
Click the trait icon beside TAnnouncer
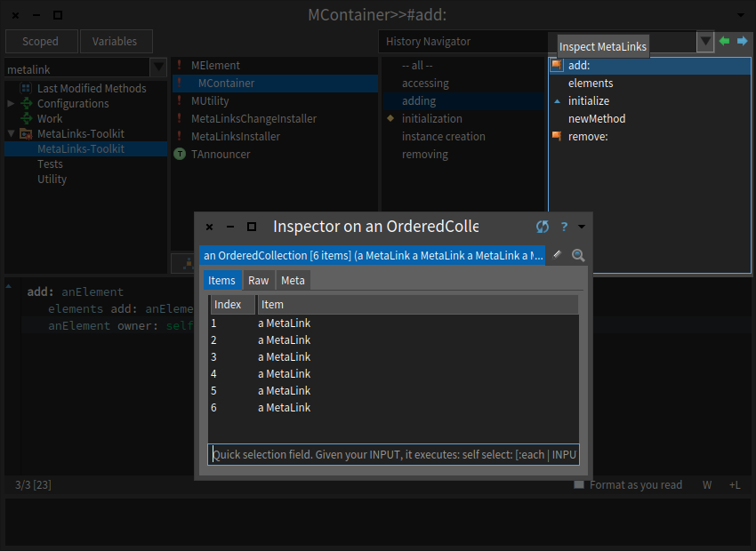click(180, 154)
